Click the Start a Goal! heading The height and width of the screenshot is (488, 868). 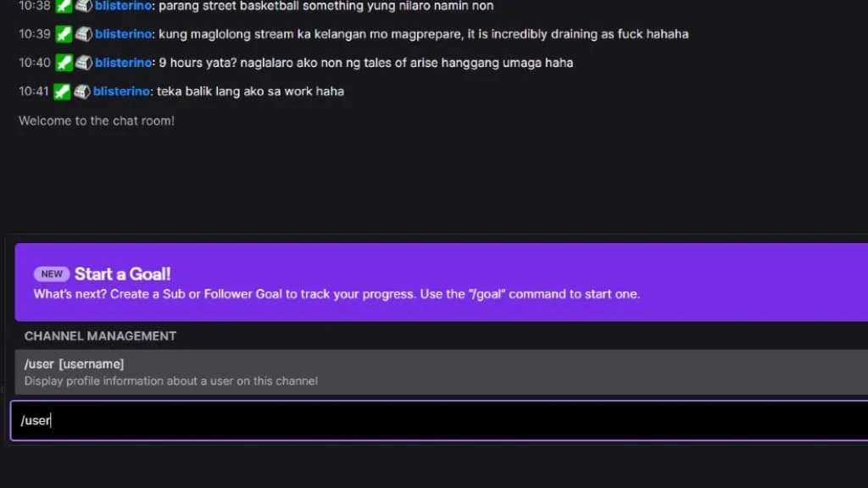click(122, 274)
